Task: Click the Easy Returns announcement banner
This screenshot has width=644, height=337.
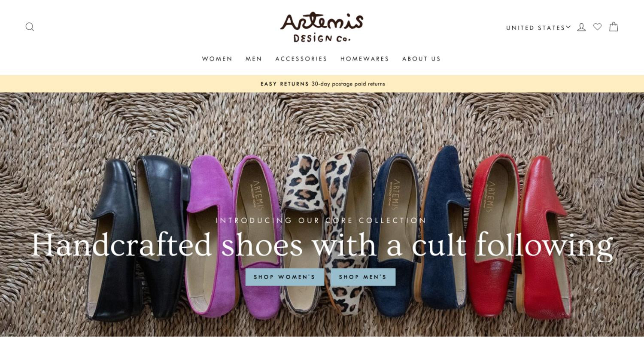Action: pyautogui.click(x=322, y=84)
